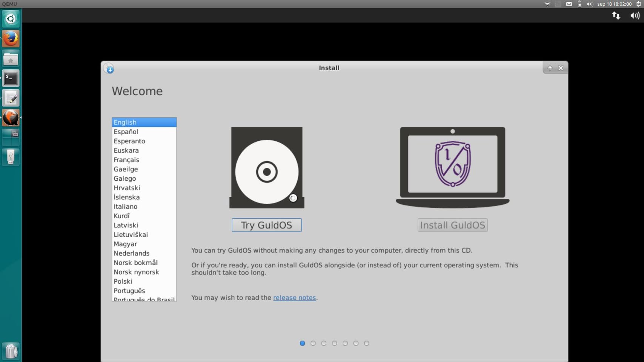
Task: Click the laptop Install GuldOS image
Action: (452, 167)
